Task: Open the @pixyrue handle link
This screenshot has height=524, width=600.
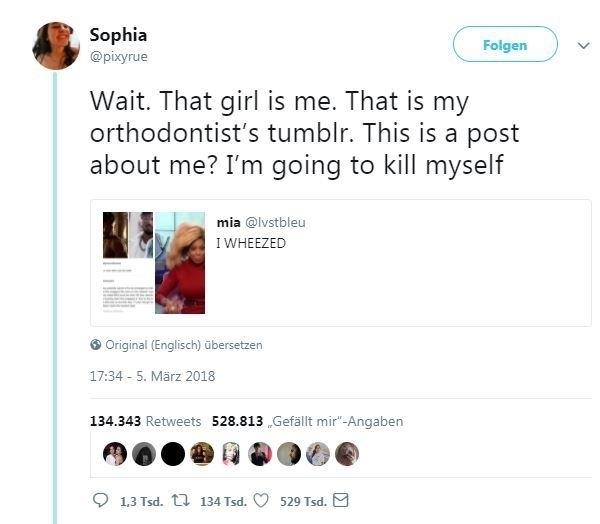Action: (119, 57)
